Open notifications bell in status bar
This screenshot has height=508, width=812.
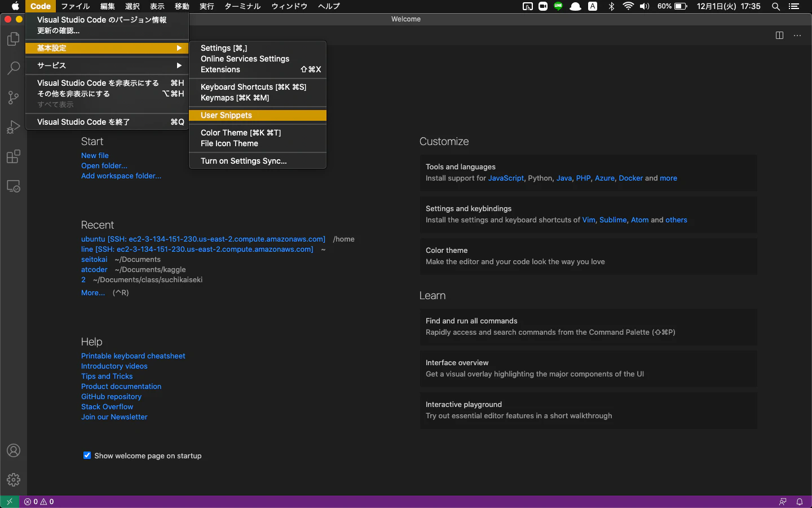pos(800,502)
